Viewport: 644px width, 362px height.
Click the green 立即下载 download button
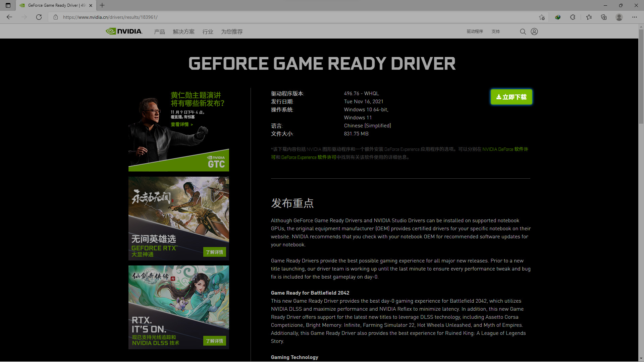point(511,97)
